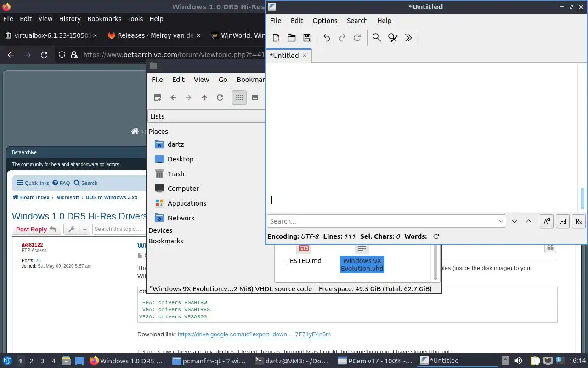Find previous match up arrow
Image resolution: width=588 pixels, height=368 pixels.
(529, 221)
